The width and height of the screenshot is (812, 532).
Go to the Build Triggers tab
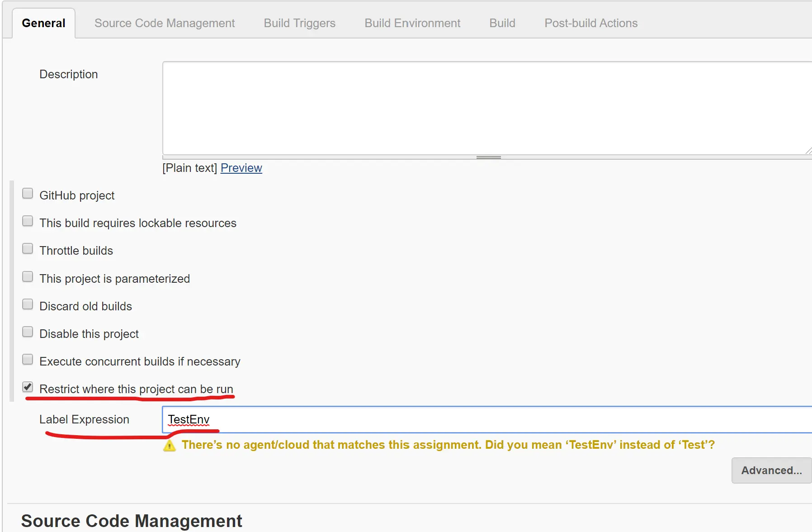tap(300, 23)
